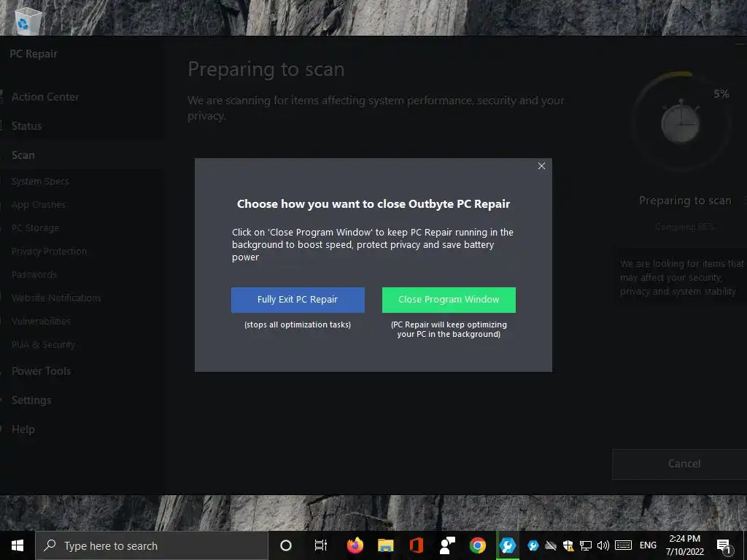Launch Microsoft Office from the taskbar
Viewport: 747px width, 560px height.
point(417,545)
